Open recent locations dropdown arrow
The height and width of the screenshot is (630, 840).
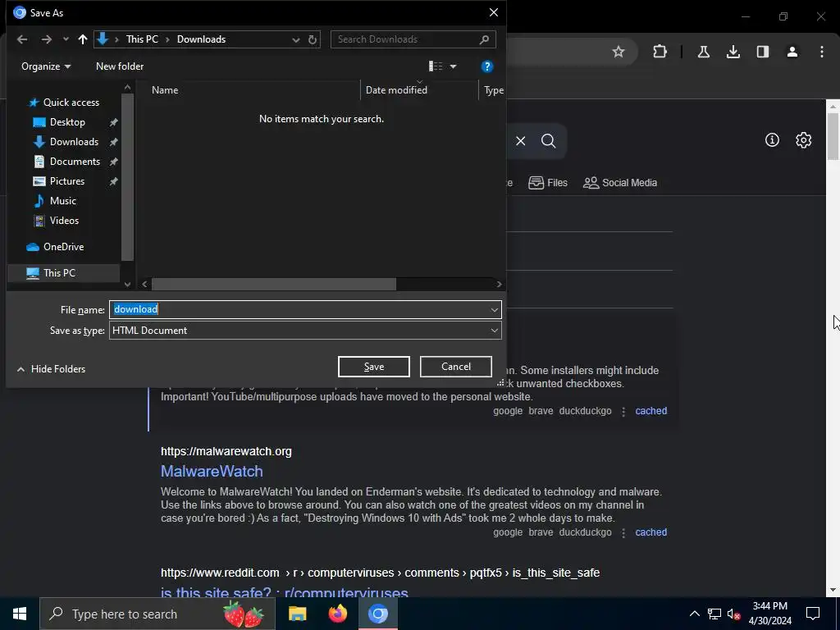66,39
